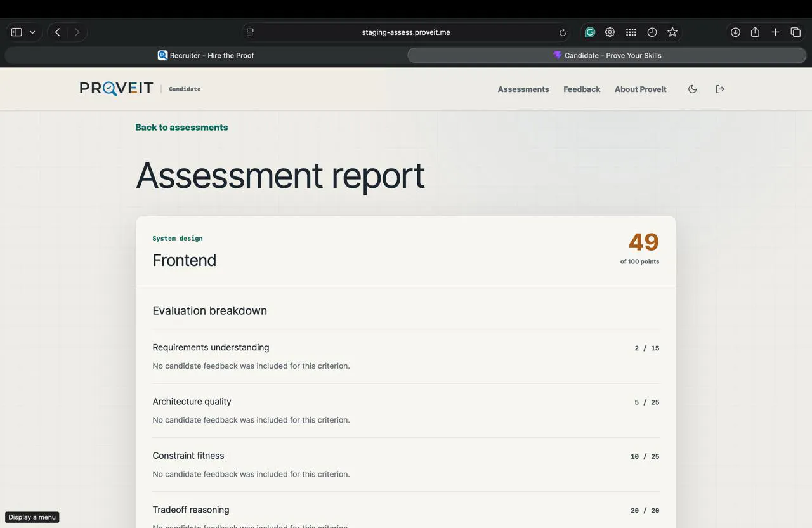Click the Tradeoff reasoning criterion
This screenshot has height=528, width=812.
pos(191,510)
